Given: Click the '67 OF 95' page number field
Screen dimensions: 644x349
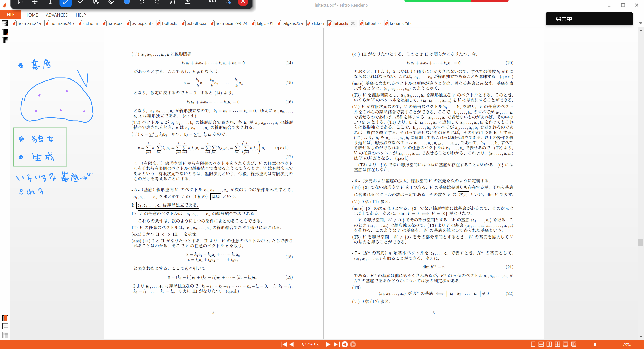Looking at the screenshot, I should 310,345.
